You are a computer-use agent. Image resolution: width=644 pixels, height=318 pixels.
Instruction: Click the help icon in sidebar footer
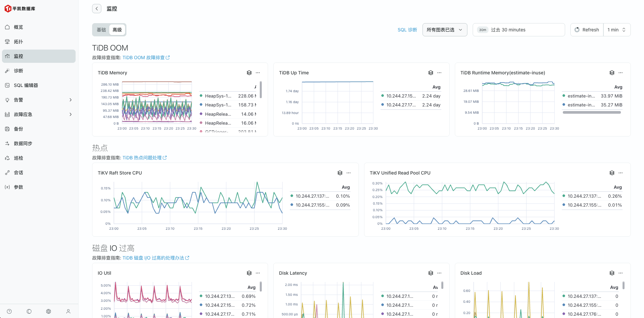(9, 311)
